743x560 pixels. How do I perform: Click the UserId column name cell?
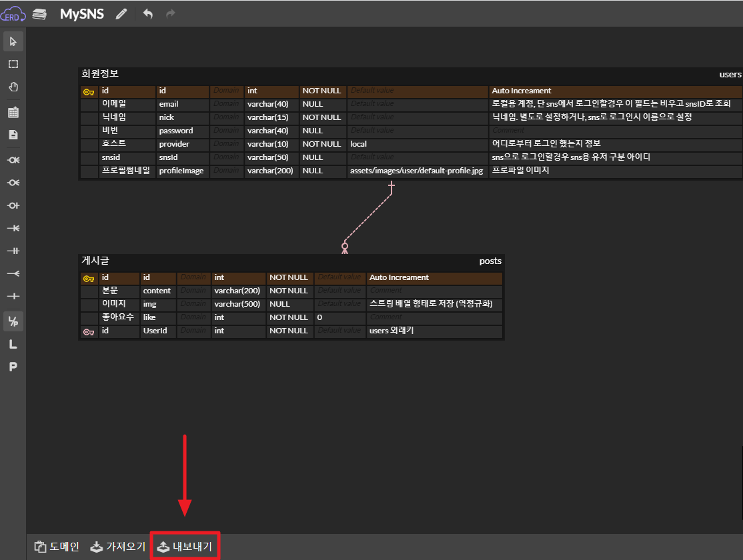158,331
